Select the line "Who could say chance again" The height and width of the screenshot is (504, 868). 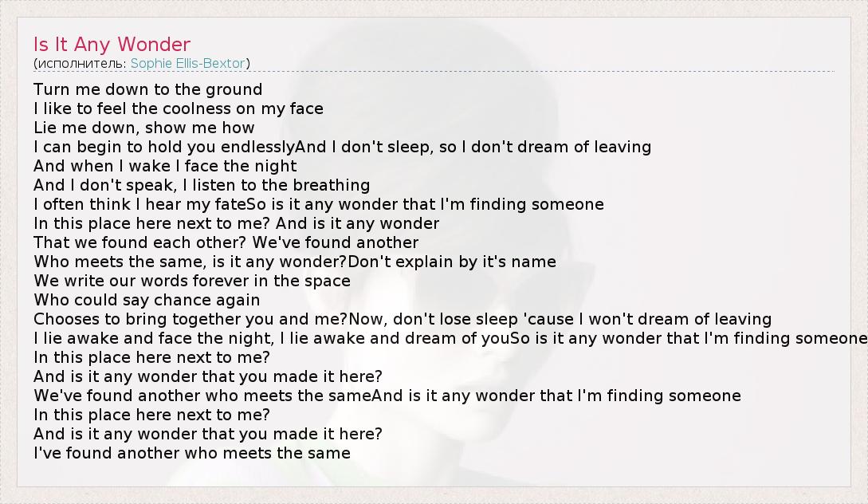[147, 300]
